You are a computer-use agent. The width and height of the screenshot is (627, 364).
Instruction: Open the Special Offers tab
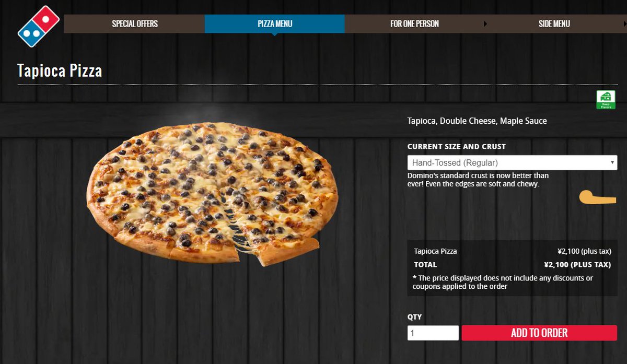[x=135, y=24]
